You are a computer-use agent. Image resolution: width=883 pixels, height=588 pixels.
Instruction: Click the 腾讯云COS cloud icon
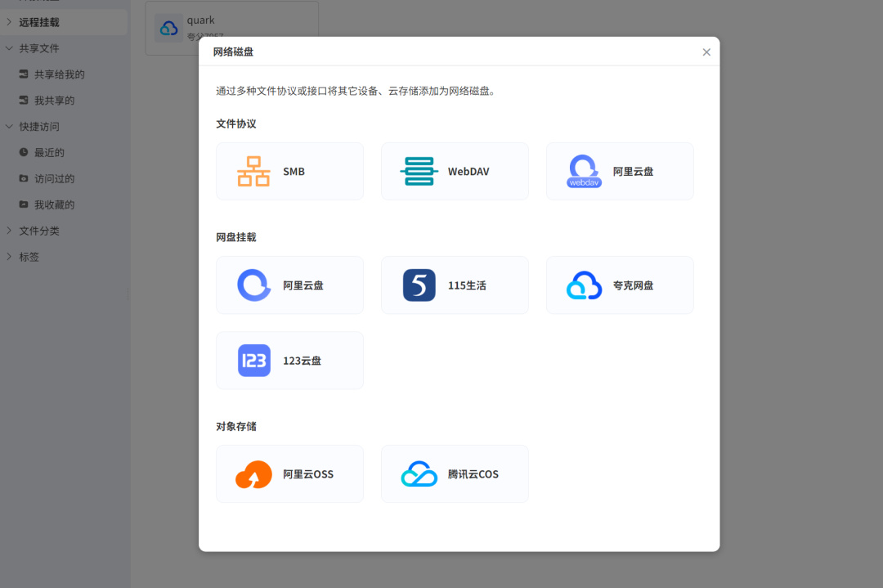tap(419, 474)
